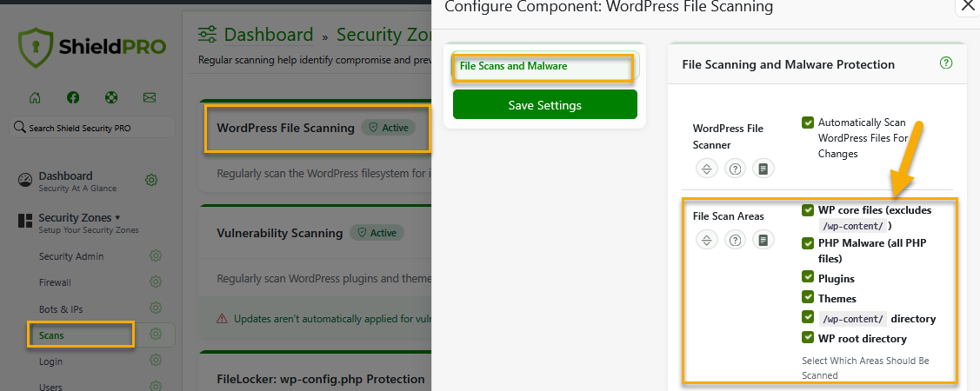
Task: Click the updates warning triangle icon
Action: [222, 319]
